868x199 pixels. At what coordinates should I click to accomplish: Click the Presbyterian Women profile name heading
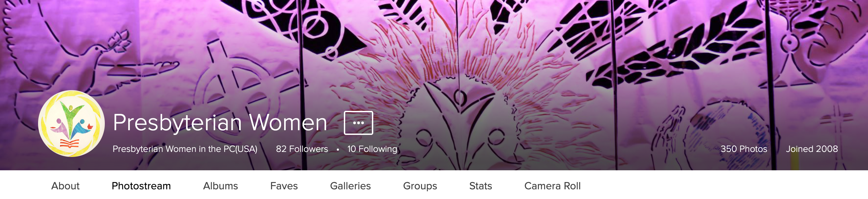tap(220, 123)
